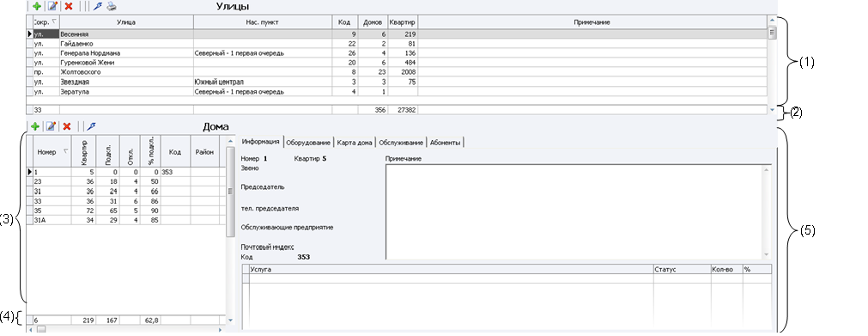Click houses list horizontal scrollbar thumb
This screenshot has width=868, height=336.
coord(41,329)
